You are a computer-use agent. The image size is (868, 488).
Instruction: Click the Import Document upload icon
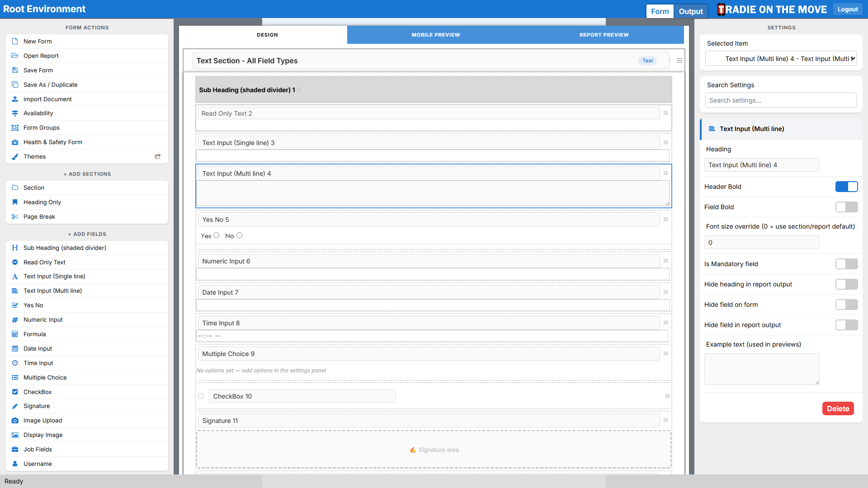[x=15, y=99]
